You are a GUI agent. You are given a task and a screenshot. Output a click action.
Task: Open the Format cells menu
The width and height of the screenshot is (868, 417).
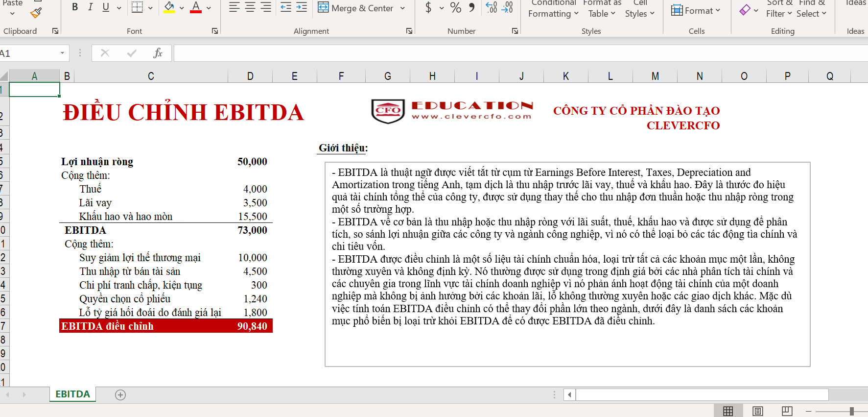pyautogui.click(x=696, y=10)
